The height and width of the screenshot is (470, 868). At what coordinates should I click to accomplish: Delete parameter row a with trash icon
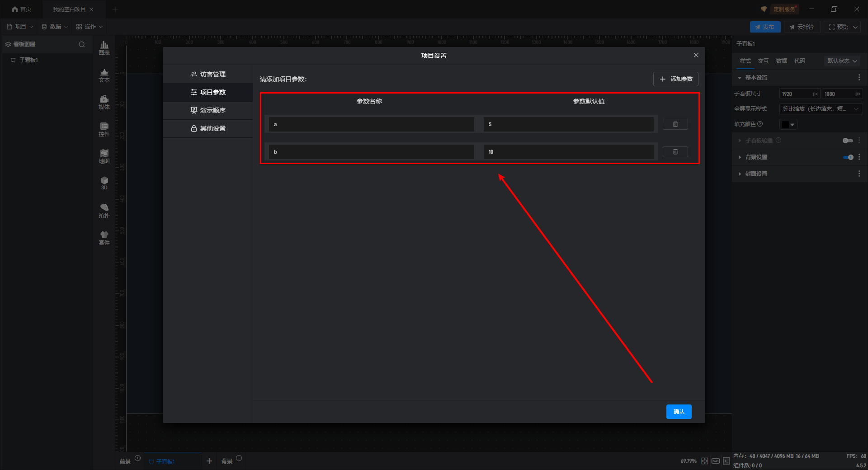[675, 124]
